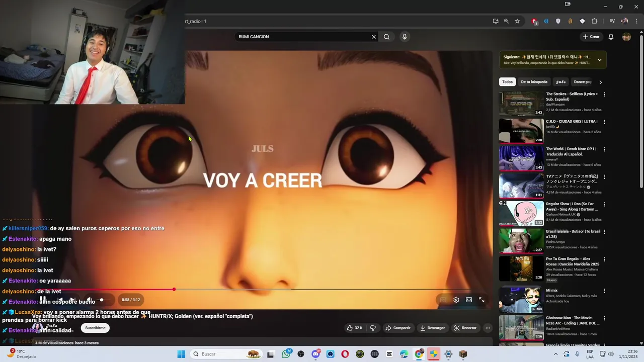Viewport: 644px width, 362px height.
Task: Open Windows Start menu
Action: [x=181, y=354]
